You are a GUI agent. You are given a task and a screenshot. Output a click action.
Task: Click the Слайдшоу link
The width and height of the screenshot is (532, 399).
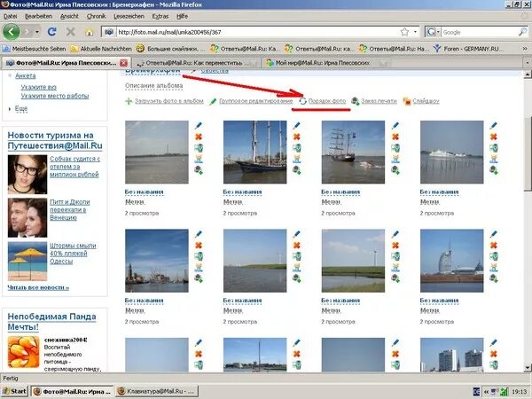426,101
